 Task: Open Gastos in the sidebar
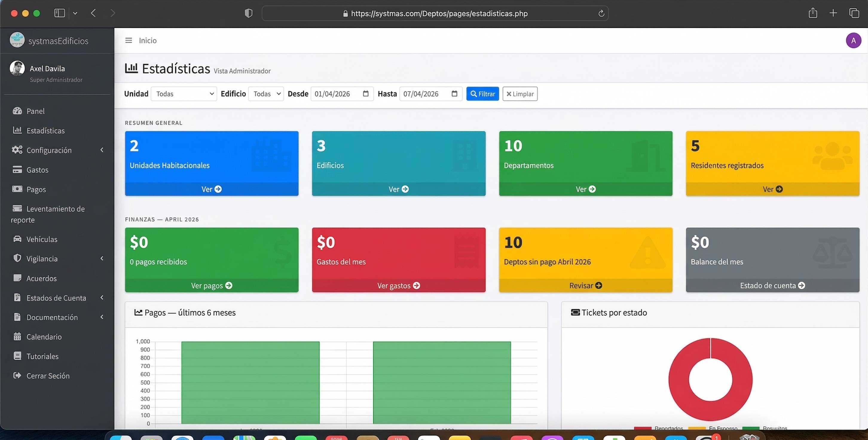point(37,170)
